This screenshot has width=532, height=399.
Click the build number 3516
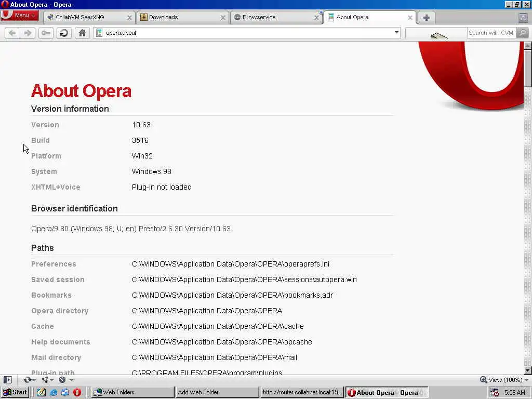pos(140,140)
